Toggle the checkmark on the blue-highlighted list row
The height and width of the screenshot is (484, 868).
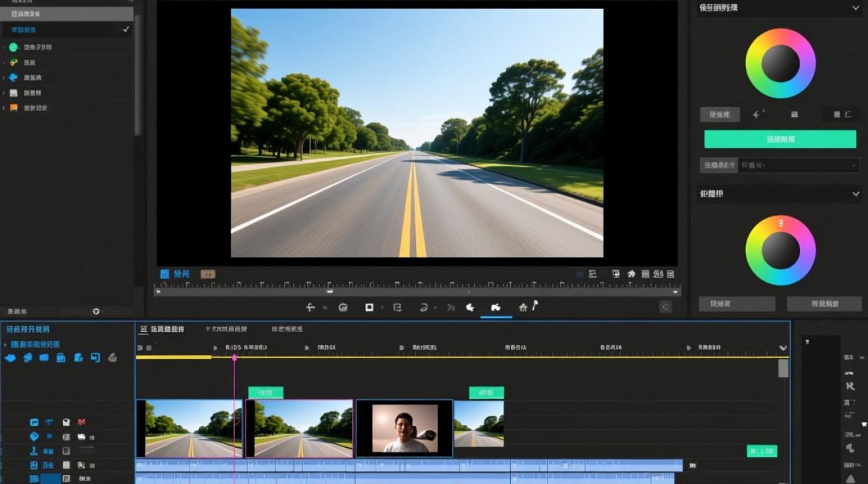[125, 30]
